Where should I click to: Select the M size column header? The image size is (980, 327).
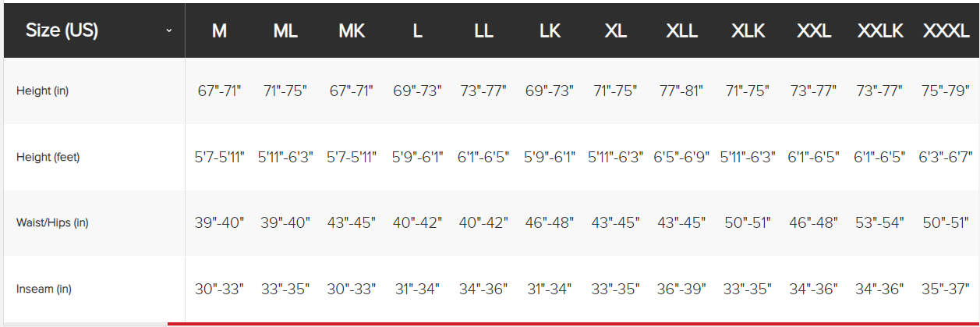pyautogui.click(x=219, y=32)
